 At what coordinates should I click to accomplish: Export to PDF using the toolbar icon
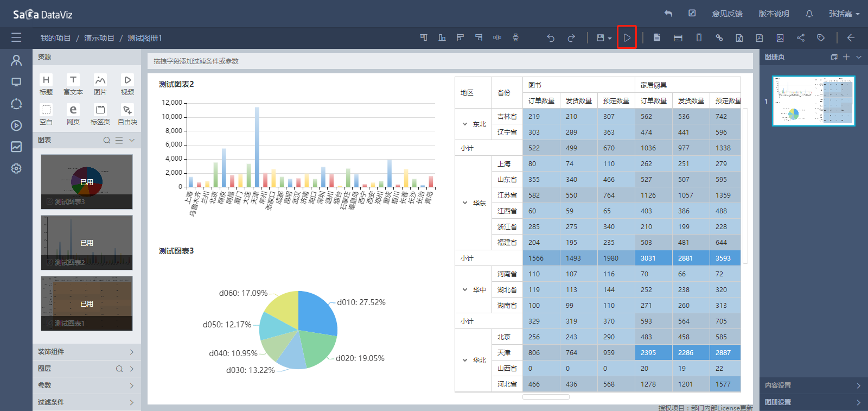tap(759, 37)
